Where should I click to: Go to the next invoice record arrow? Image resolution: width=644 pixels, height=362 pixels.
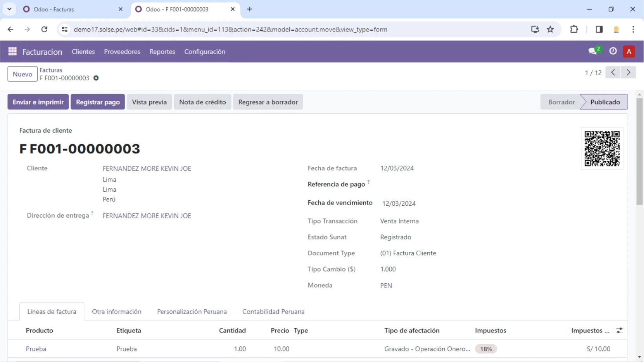628,73
